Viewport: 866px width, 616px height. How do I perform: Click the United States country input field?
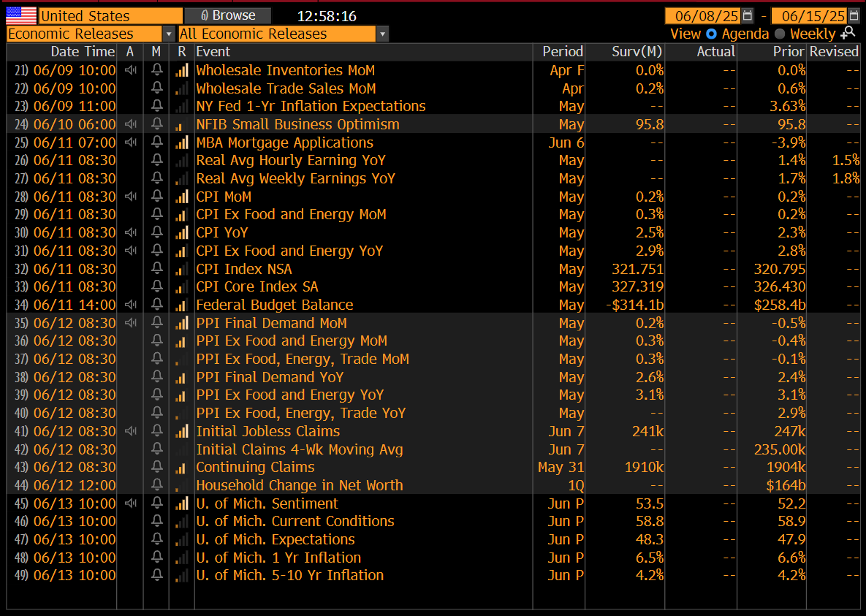(x=110, y=15)
